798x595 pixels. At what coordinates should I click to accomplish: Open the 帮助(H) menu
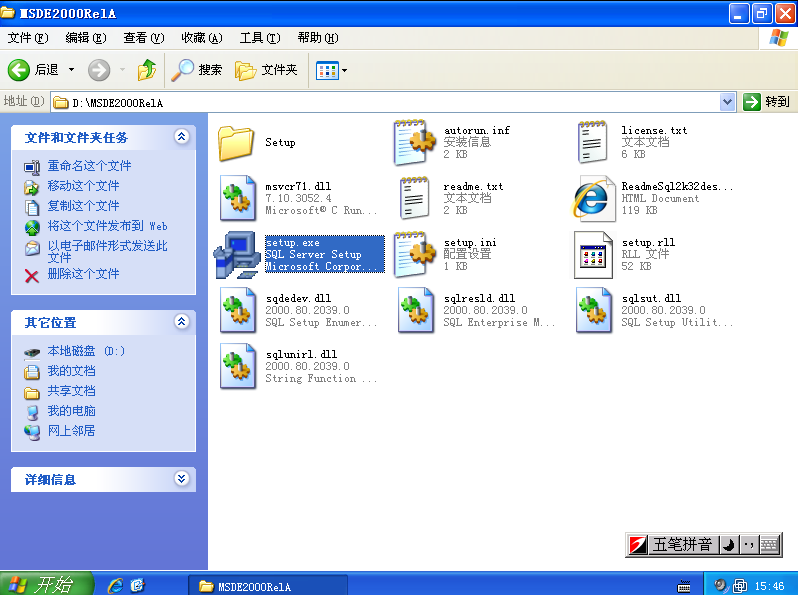point(318,38)
